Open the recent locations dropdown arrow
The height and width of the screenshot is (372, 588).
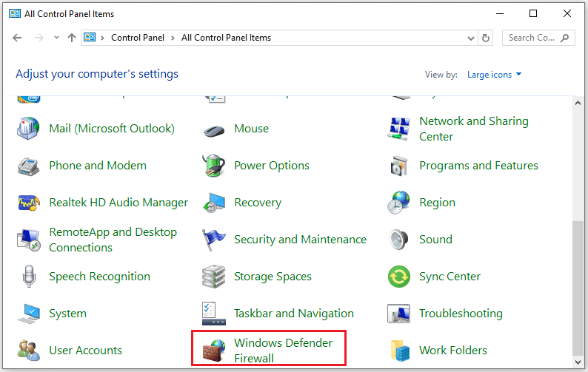(x=56, y=38)
